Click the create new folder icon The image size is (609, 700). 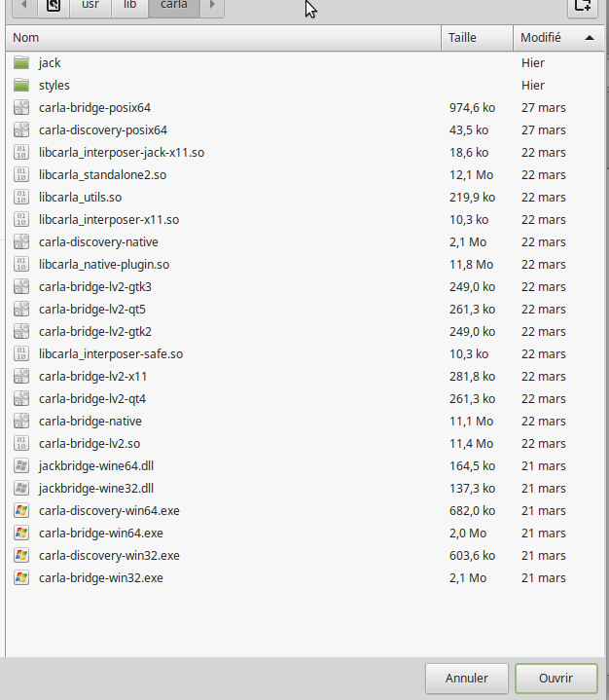(582, 6)
